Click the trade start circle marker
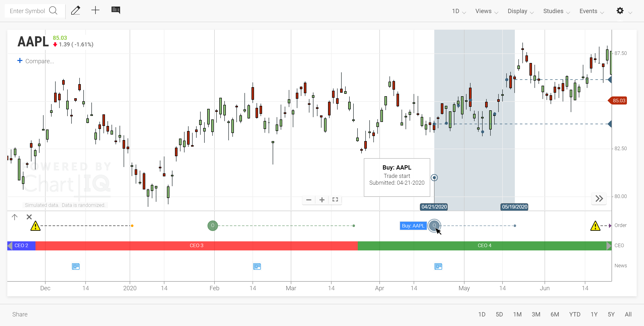The image size is (644, 326). (x=434, y=178)
